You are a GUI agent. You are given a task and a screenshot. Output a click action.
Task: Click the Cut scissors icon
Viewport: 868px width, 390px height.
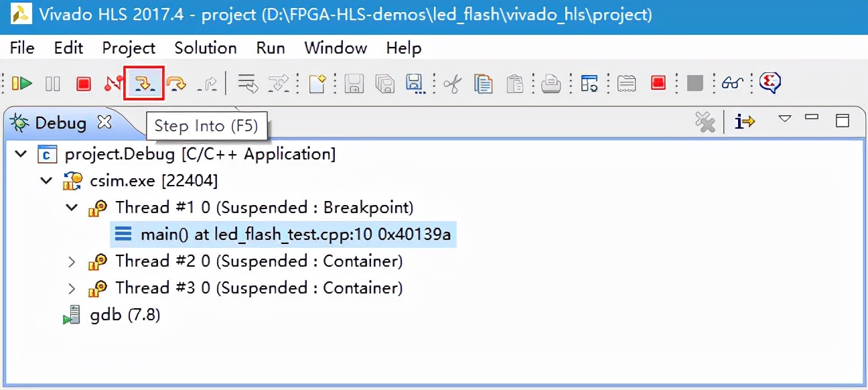tap(452, 83)
